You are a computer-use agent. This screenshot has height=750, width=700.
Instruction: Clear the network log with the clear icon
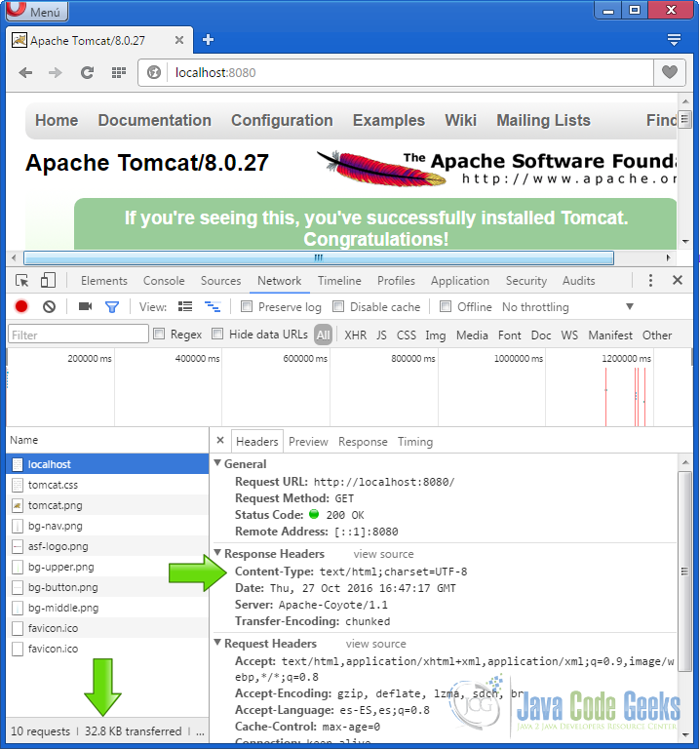50,306
